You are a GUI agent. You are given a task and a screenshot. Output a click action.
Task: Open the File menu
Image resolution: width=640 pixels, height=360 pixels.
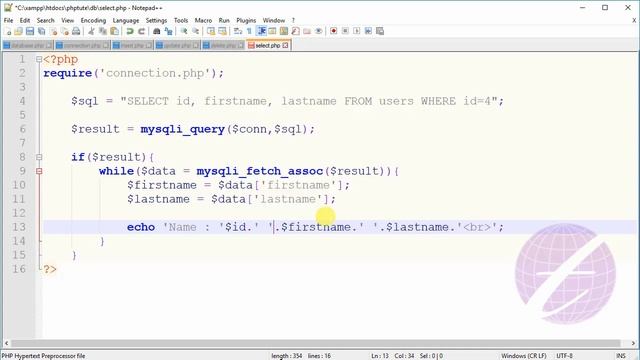pyautogui.click(x=8, y=20)
